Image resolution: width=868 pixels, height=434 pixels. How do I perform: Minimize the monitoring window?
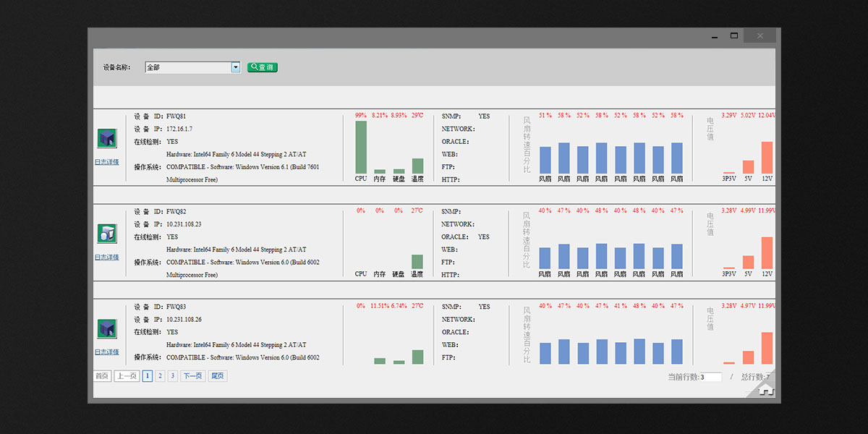point(715,35)
